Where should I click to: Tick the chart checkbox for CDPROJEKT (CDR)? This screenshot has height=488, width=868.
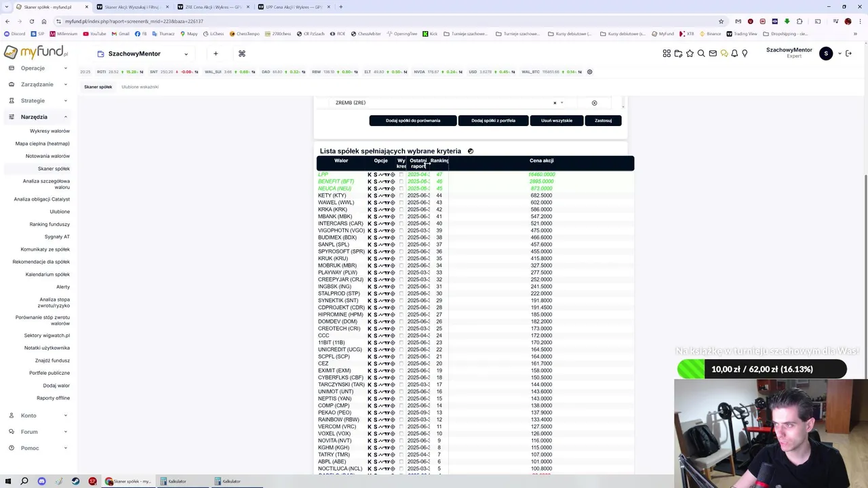pyautogui.click(x=401, y=308)
